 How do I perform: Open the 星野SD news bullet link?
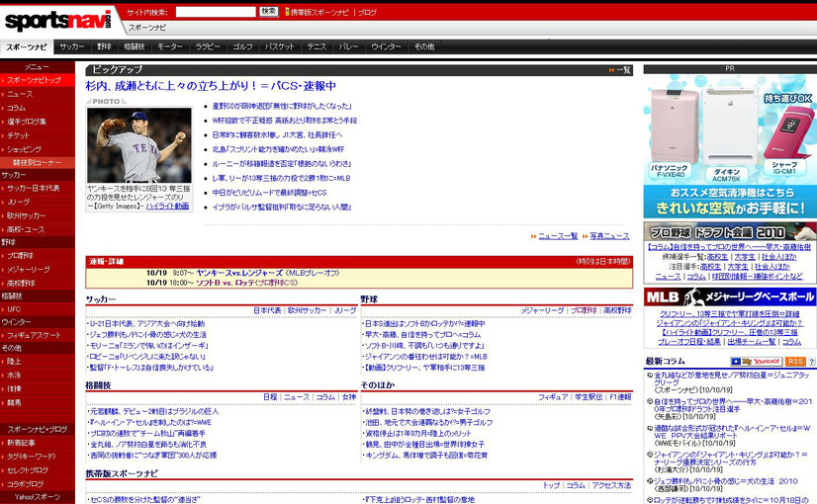tap(282, 106)
